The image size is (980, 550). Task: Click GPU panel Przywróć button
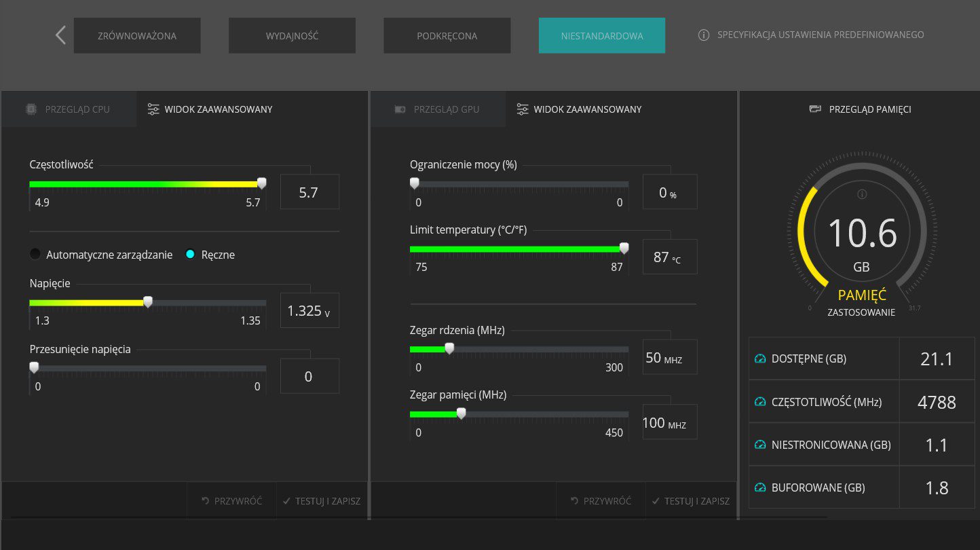point(601,501)
